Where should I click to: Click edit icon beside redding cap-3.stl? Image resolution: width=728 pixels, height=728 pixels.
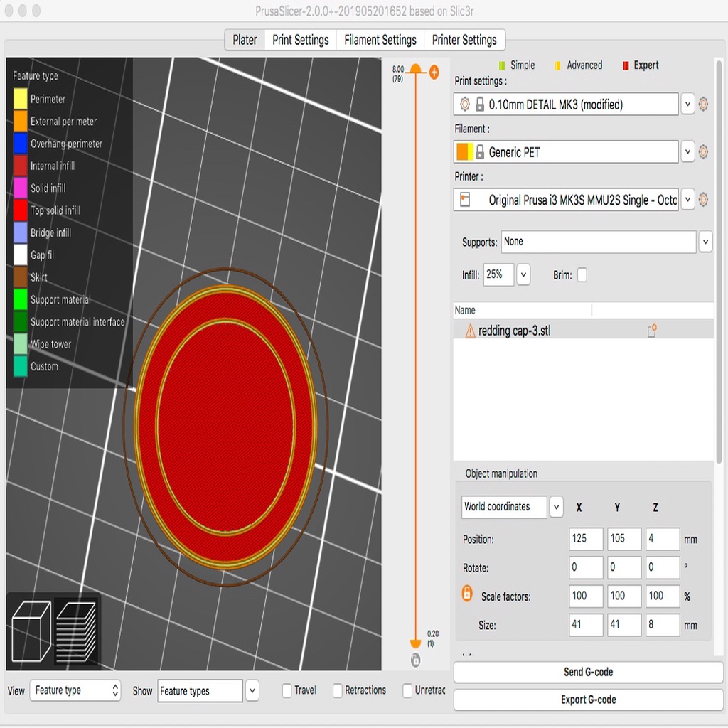tap(652, 331)
